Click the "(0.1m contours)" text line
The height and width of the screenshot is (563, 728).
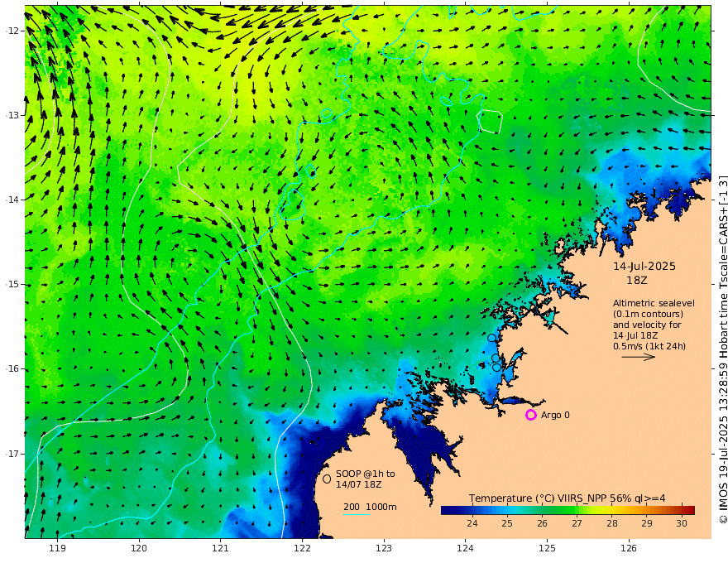[648, 314]
